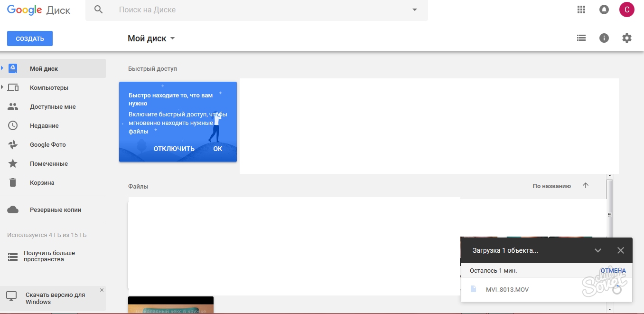This screenshot has width=644, height=314.
Task: Click the СОЗДАТЬ button
Action: tap(30, 38)
